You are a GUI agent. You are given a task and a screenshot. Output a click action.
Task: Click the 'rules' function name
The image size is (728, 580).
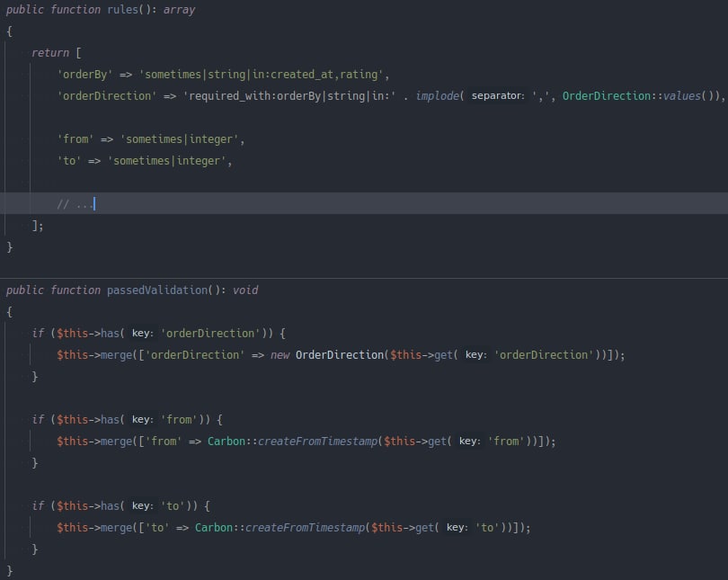click(122, 10)
